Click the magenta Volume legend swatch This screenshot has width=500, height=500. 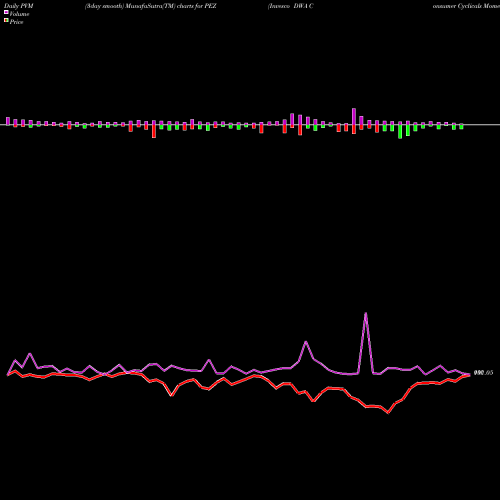[x=6, y=12]
